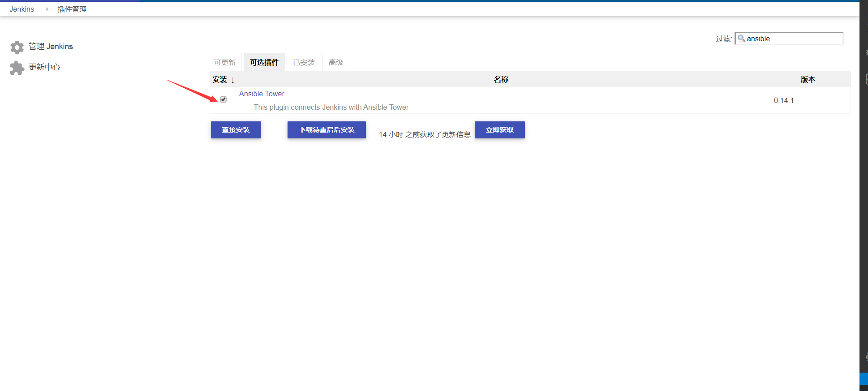
Task: Open the Ansible Tower plugin link
Action: pos(262,94)
